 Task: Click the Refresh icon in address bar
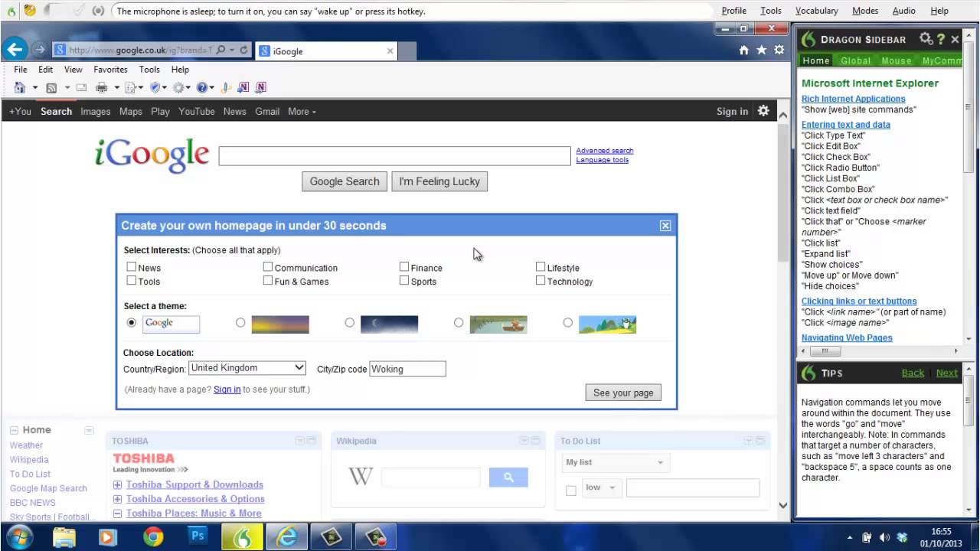pyautogui.click(x=244, y=50)
